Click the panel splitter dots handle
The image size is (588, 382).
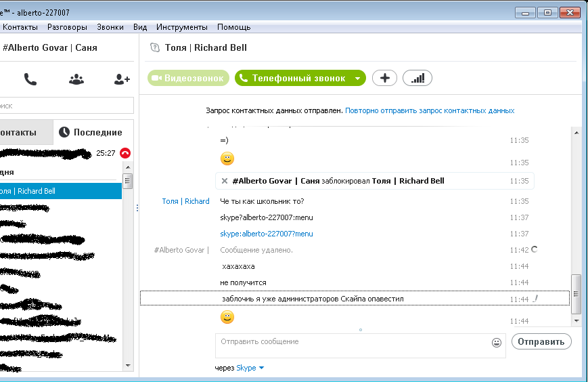(137, 208)
